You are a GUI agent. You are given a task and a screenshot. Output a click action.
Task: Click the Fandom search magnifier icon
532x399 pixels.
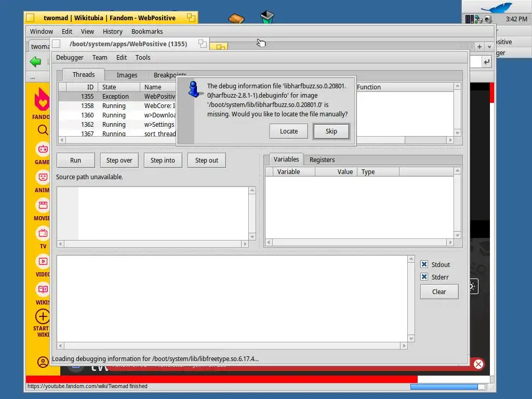point(43,129)
